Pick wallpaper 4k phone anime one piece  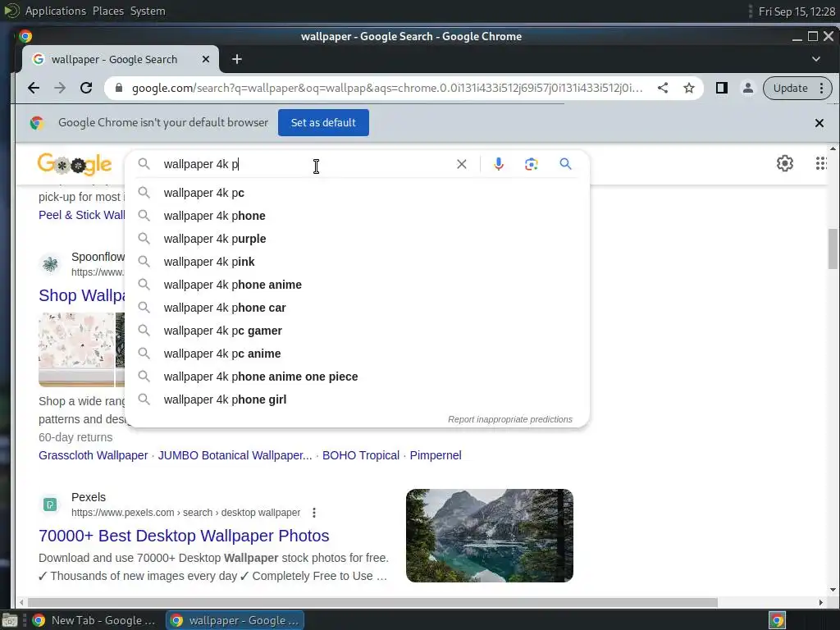pyautogui.click(x=358, y=377)
